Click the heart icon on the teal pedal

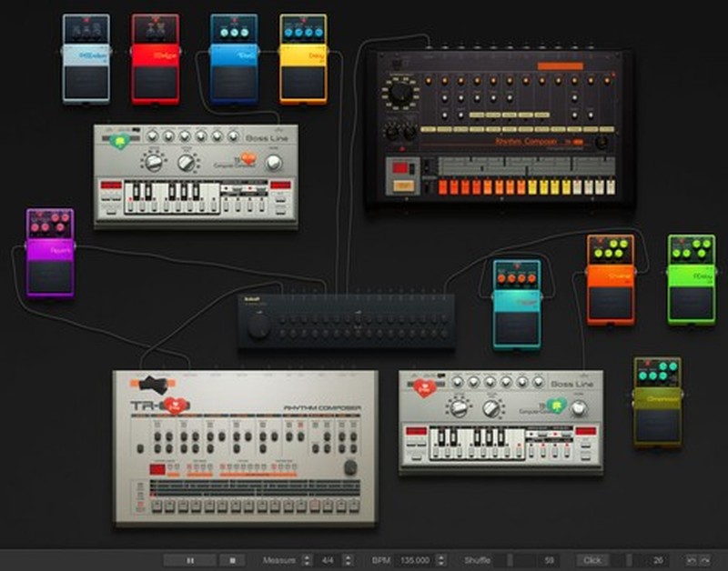pyautogui.click(x=515, y=265)
